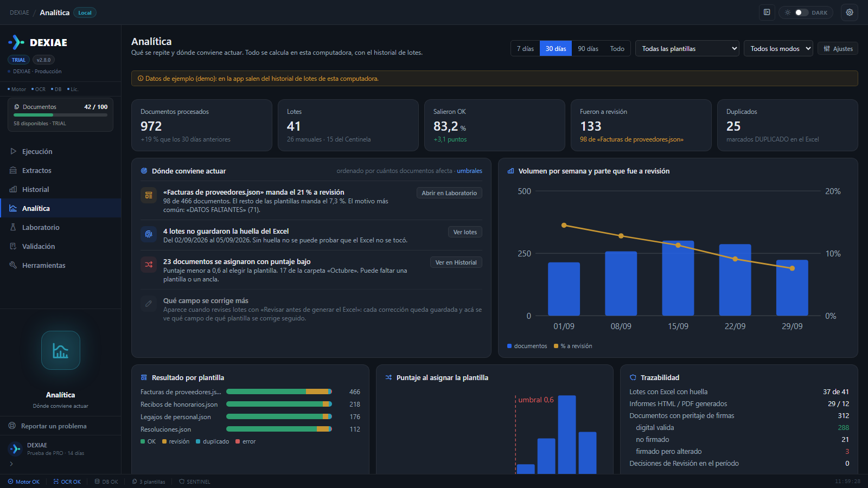Click the Ejecución play icon
868x488 pixels.
click(x=13, y=151)
